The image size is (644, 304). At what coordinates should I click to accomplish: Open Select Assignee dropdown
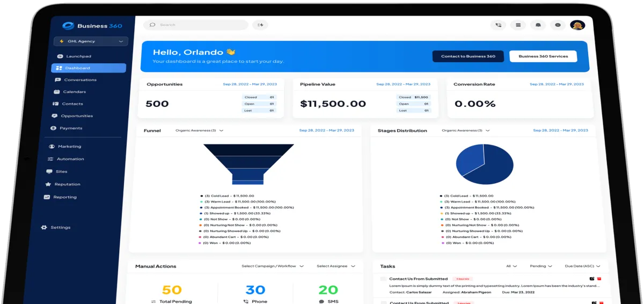pos(336,266)
